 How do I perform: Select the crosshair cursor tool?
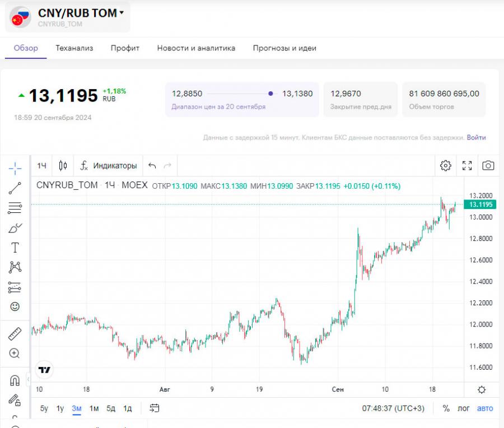[x=15, y=168]
